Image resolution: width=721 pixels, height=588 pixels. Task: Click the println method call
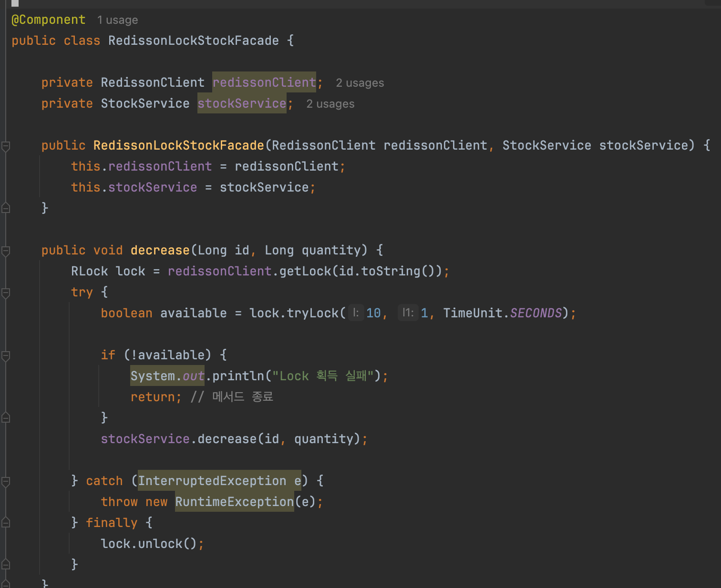point(238,376)
